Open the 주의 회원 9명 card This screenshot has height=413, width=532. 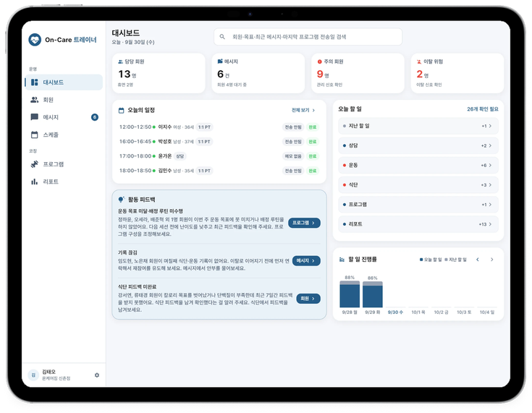pyautogui.click(x=358, y=73)
